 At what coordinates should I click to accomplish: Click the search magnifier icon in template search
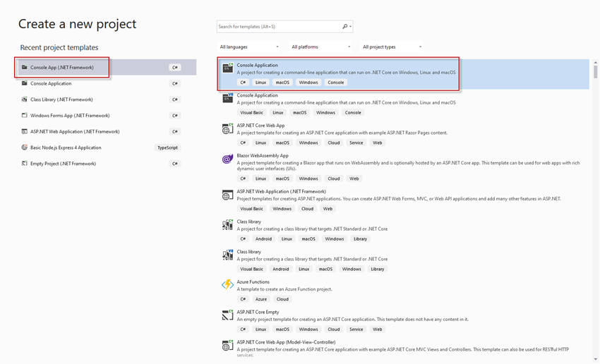pos(344,26)
